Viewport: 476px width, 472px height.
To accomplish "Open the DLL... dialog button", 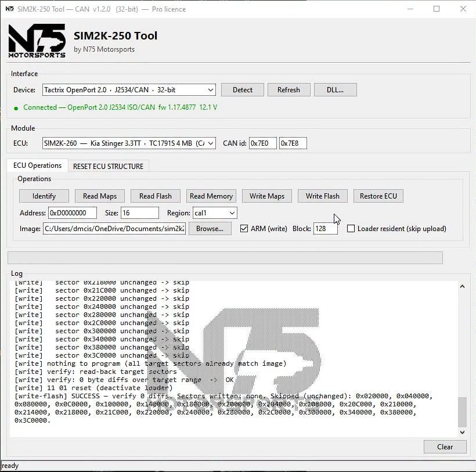I will [335, 90].
